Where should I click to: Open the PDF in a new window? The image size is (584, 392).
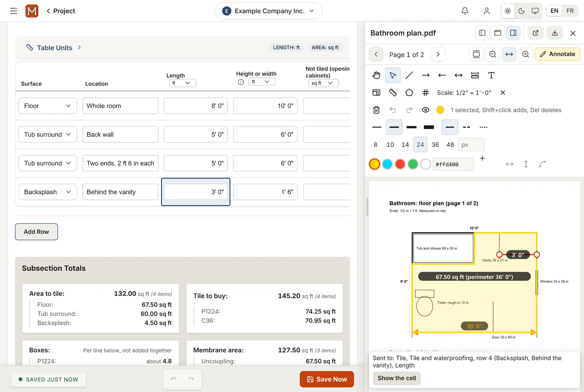click(x=535, y=33)
